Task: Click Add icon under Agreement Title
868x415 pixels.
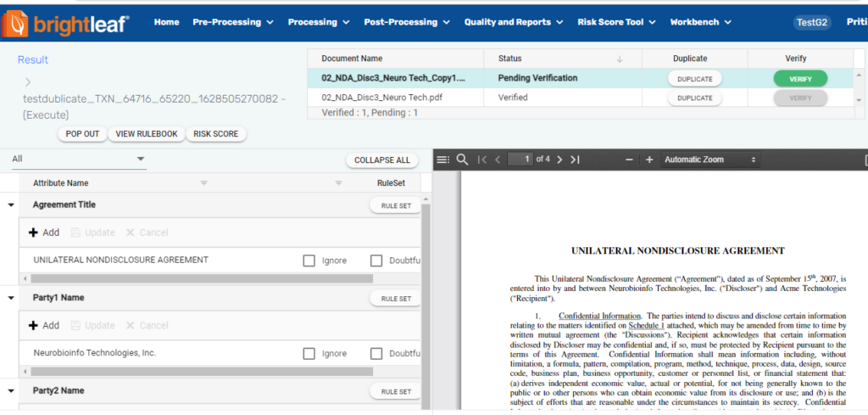Action: [34, 233]
